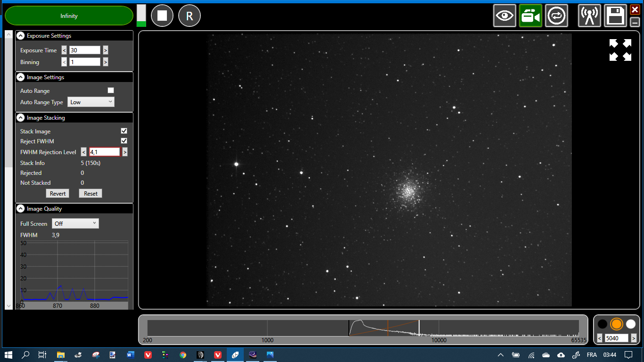This screenshot has width=644, height=362.
Task: Select the eye view mode icon
Action: [505, 16]
